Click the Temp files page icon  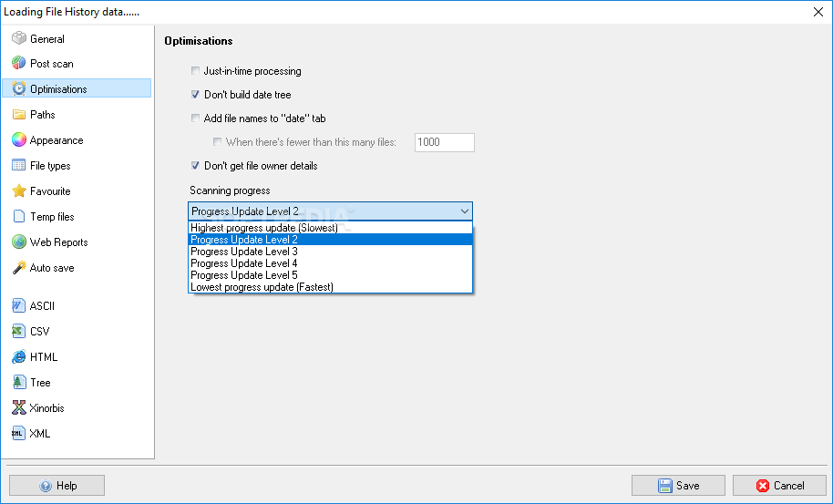point(19,216)
